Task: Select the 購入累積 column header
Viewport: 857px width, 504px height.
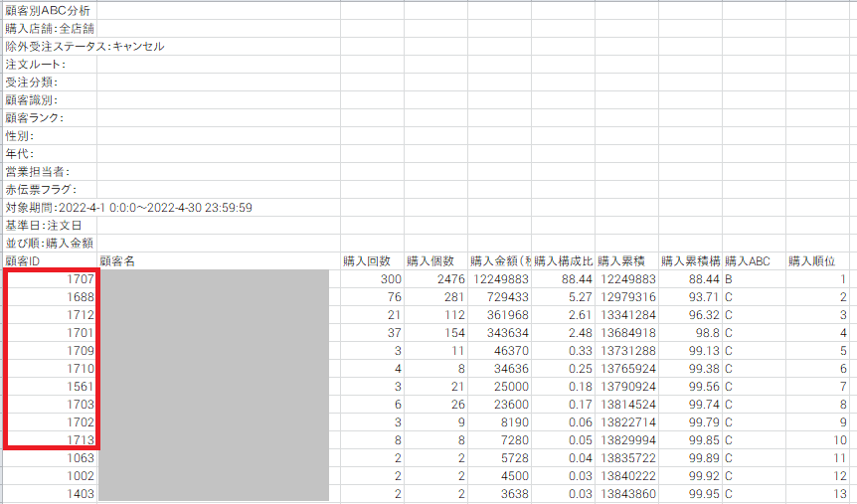Action: click(x=627, y=261)
